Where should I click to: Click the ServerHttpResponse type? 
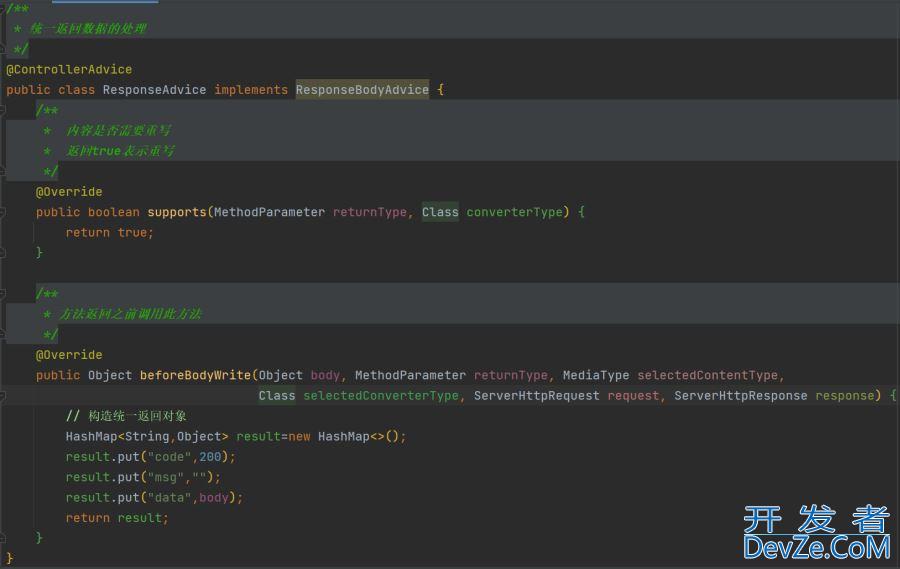click(x=740, y=396)
